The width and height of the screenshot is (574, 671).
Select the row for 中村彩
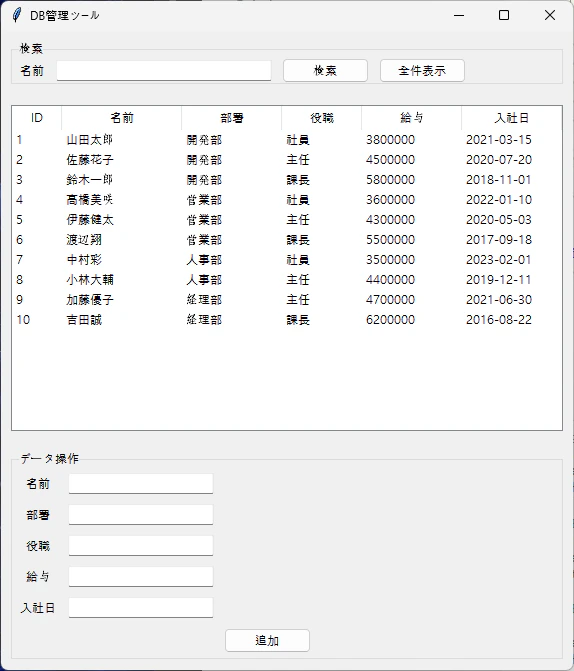tap(287, 260)
